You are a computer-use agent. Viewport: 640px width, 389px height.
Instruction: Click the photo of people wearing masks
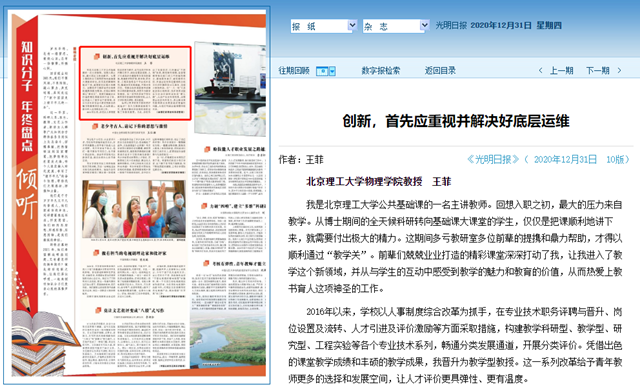(134, 209)
